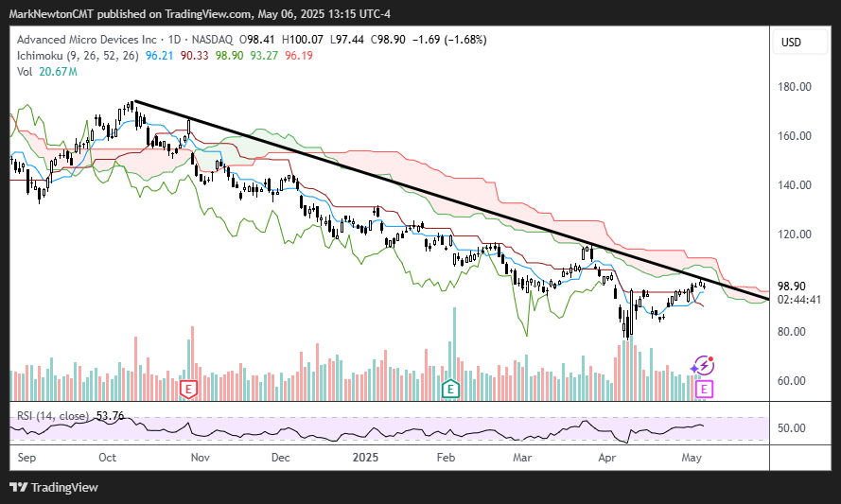Click the Ichimoku value 96.21 in blue
The image size is (841, 504).
[x=159, y=56]
